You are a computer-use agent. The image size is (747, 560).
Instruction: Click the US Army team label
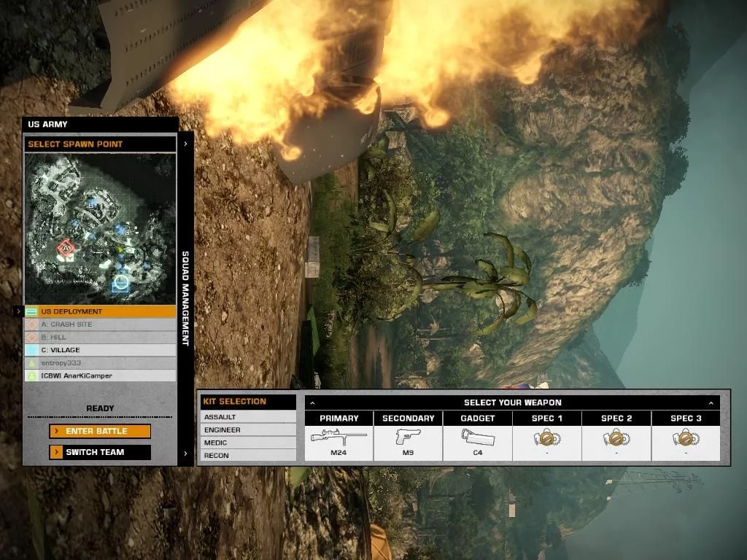[47, 124]
